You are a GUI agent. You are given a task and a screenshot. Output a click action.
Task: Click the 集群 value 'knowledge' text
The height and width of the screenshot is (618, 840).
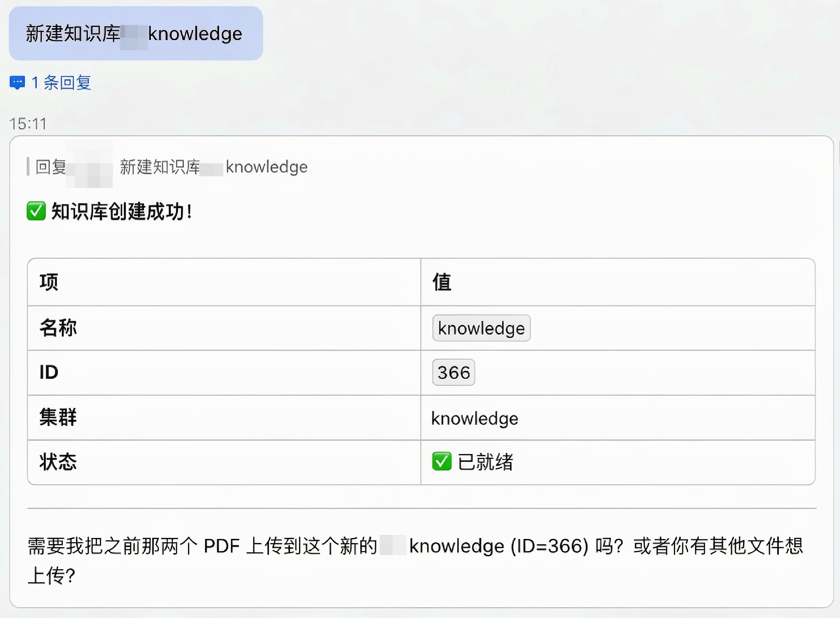point(475,418)
